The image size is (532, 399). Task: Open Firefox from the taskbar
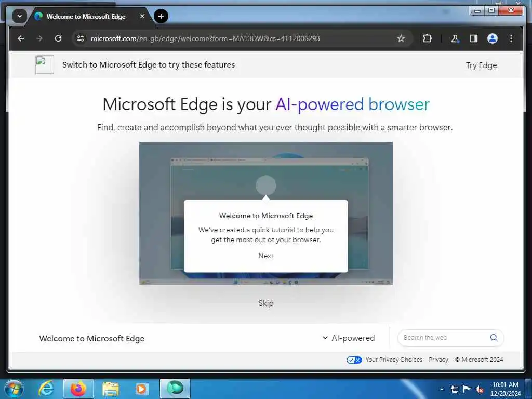78,389
